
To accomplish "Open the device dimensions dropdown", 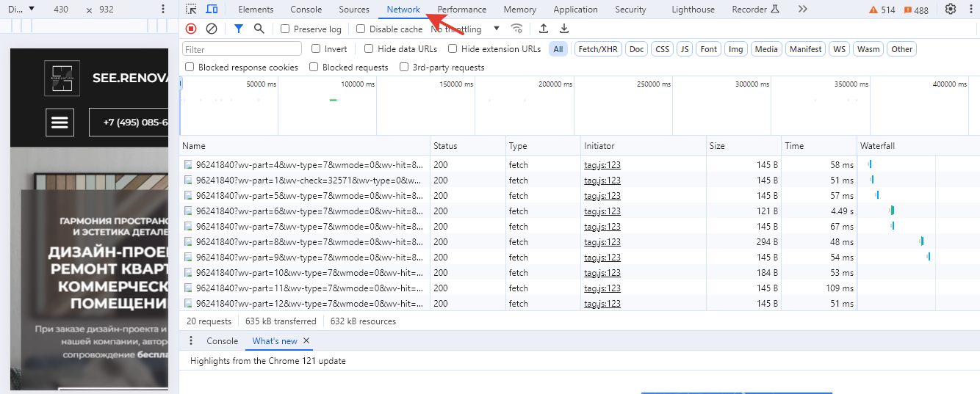I will click(23, 10).
